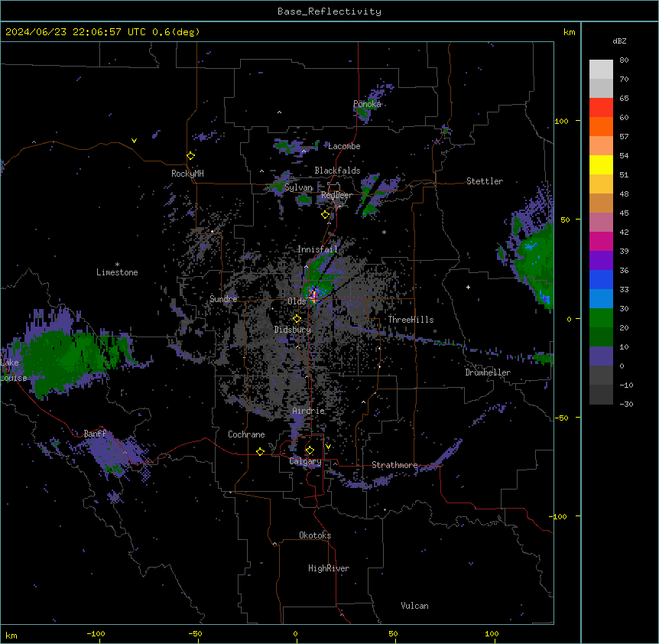This screenshot has height=644, width=659.
Task: Pick the yellow diamond marker below Cochrane
Action: pyautogui.click(x=261, y=451)
